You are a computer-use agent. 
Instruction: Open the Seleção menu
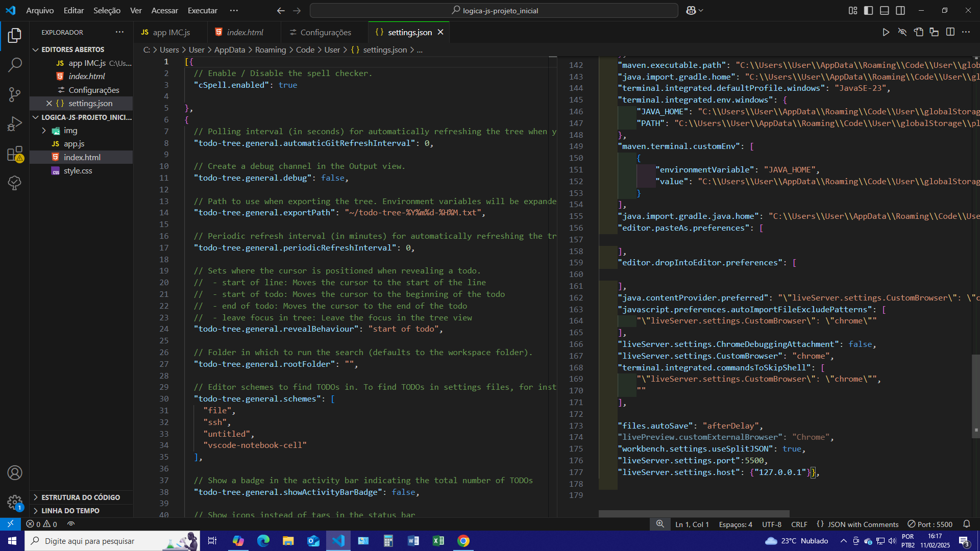(x=107, y=10)
